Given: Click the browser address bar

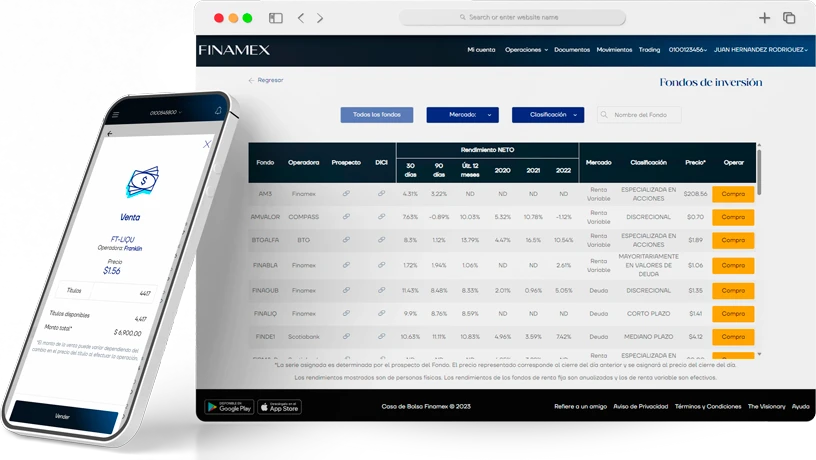Looking at the screenshot, I should click(x=513, y=18).
